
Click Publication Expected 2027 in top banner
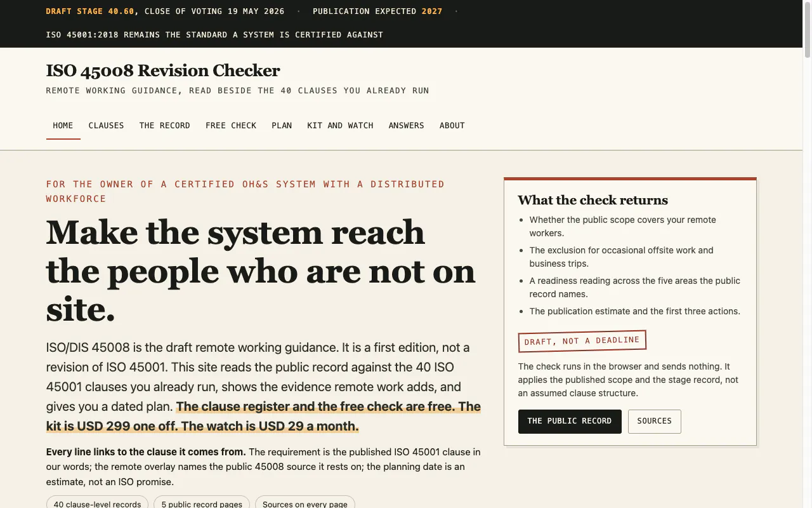tap(377, 11)
